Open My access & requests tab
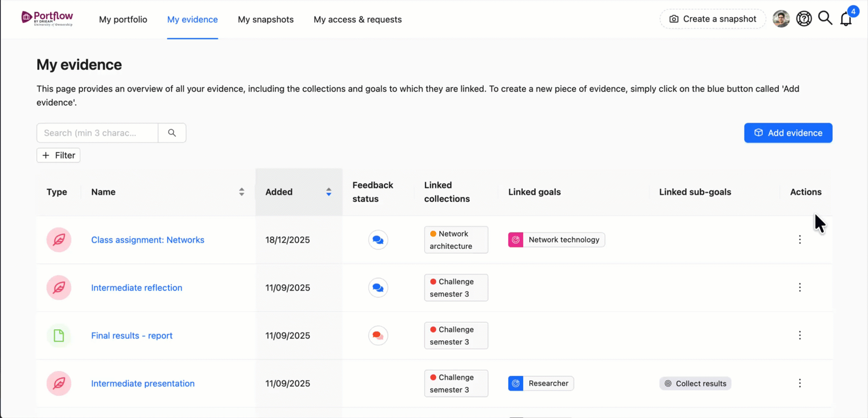This screenshot has height=418, width=868. pyautogui.click(x=358, y=19)
